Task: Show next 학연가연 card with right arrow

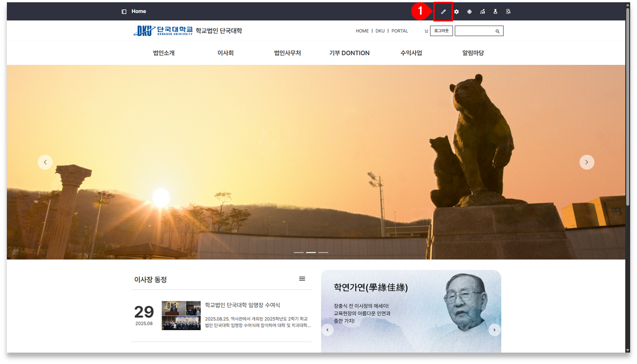Action: 495,330
